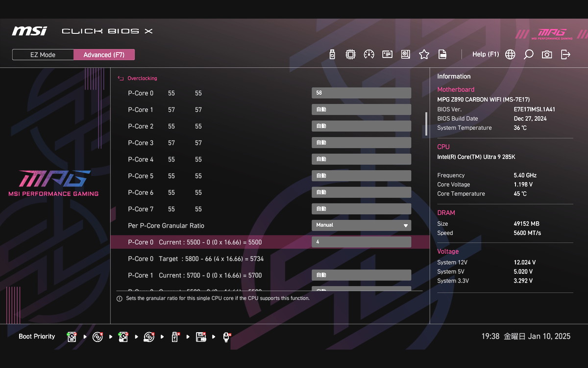Open the CPU chip icon in toolbar
This screenshot has height=368, width=588.
(350, 54)
